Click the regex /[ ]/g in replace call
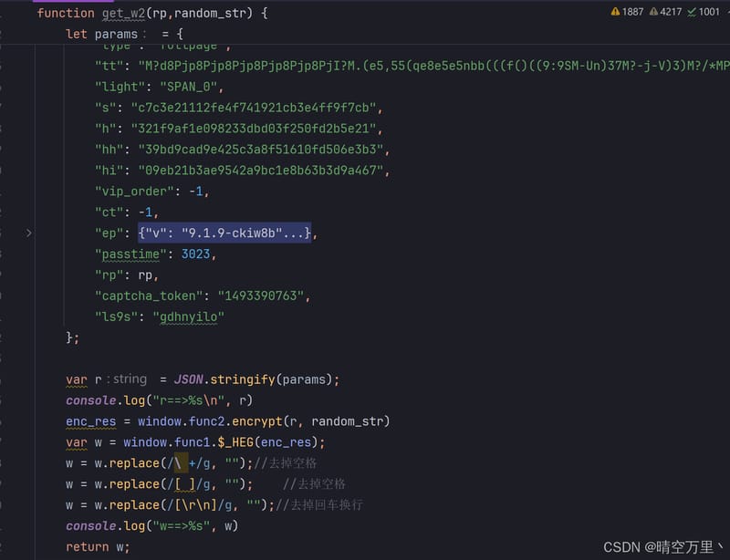The height and width of the screenshot is (560, 730). click(189, 484)
